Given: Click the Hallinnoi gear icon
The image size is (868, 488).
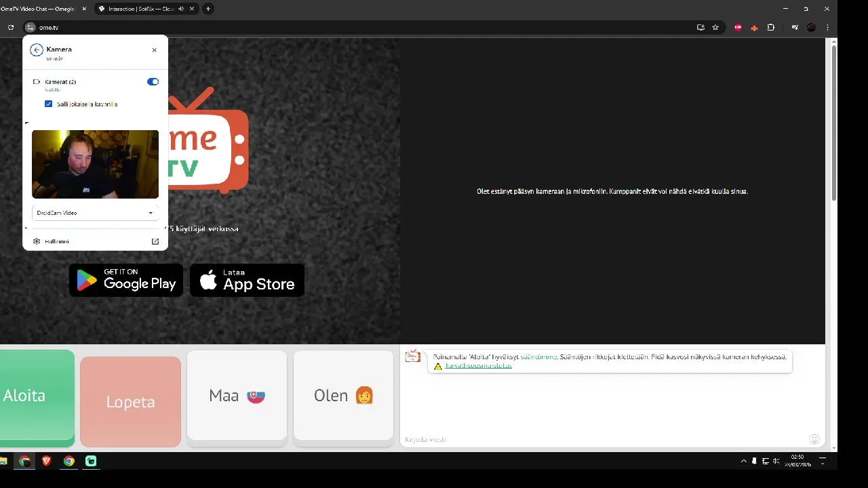Looking at the screenshot, I should [37, 241].
